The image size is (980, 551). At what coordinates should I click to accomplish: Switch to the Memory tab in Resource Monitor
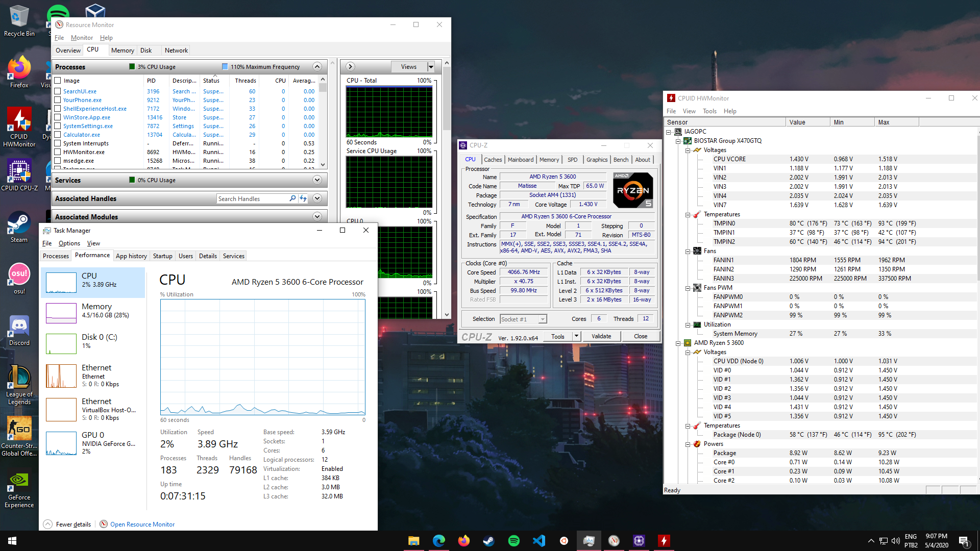(x=122, y=51)
